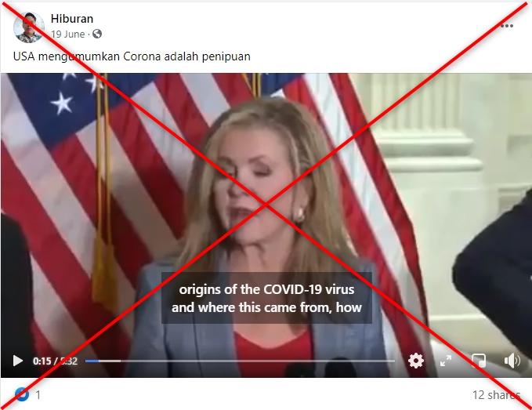Viewport: 532px width, 410px height.
Task: Open Hiburan's profile picture avatar
Action: (x=29, y=27)
